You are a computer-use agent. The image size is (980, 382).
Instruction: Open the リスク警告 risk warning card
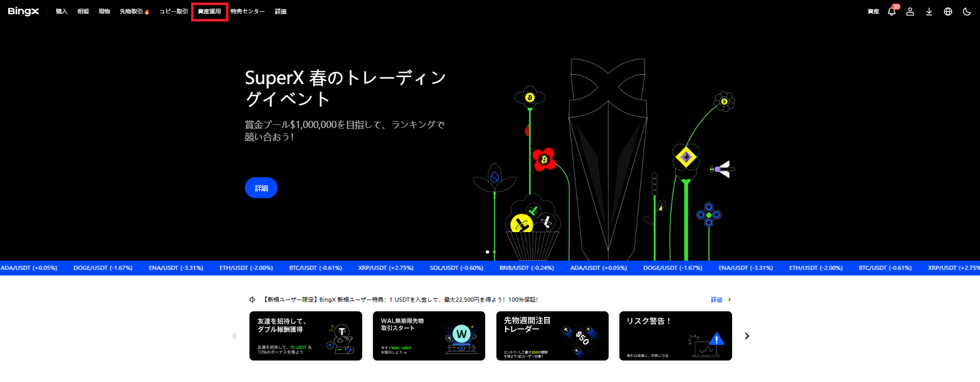pyautogui.click(x=675, y=336)
